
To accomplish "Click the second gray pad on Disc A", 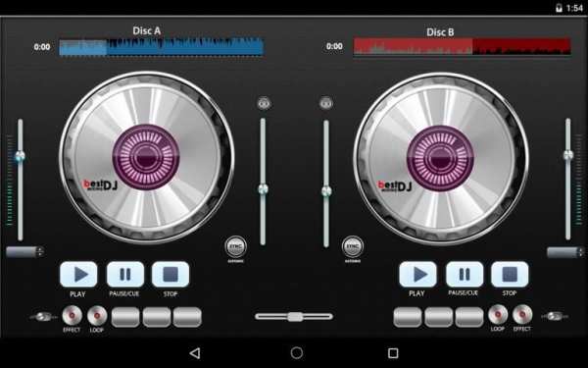I will pos(157,317).
